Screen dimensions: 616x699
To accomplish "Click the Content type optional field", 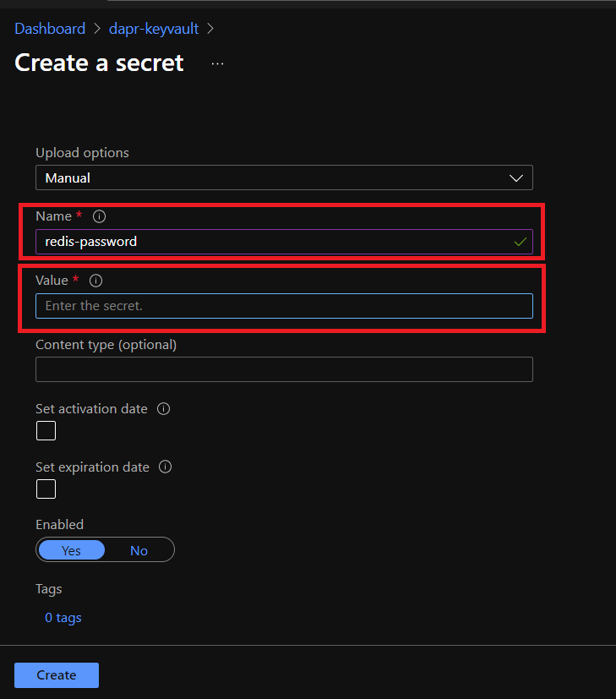I will (284, 369).
